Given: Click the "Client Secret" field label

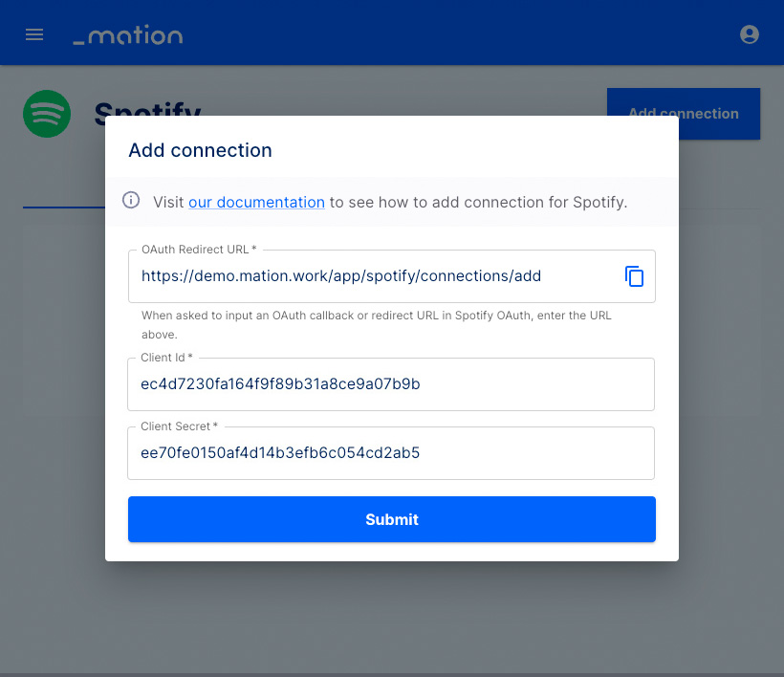Looking at the screenshot, I should [x=179, y=426].
